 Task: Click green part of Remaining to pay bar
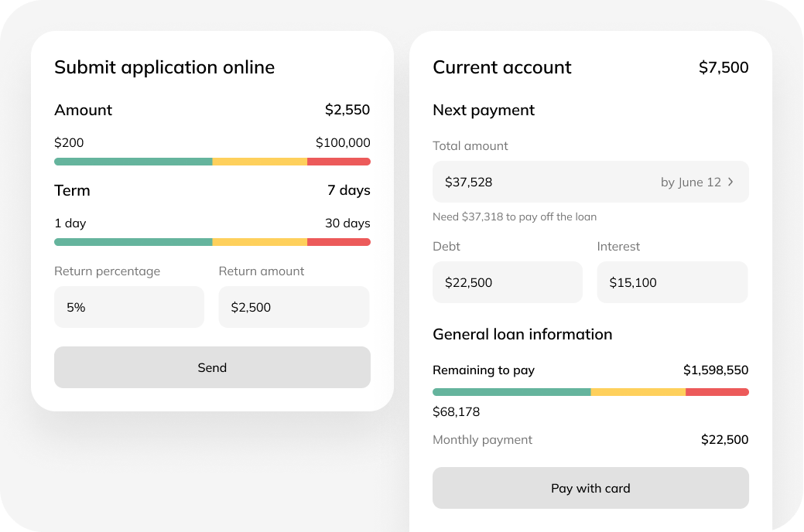click(511, 392)
